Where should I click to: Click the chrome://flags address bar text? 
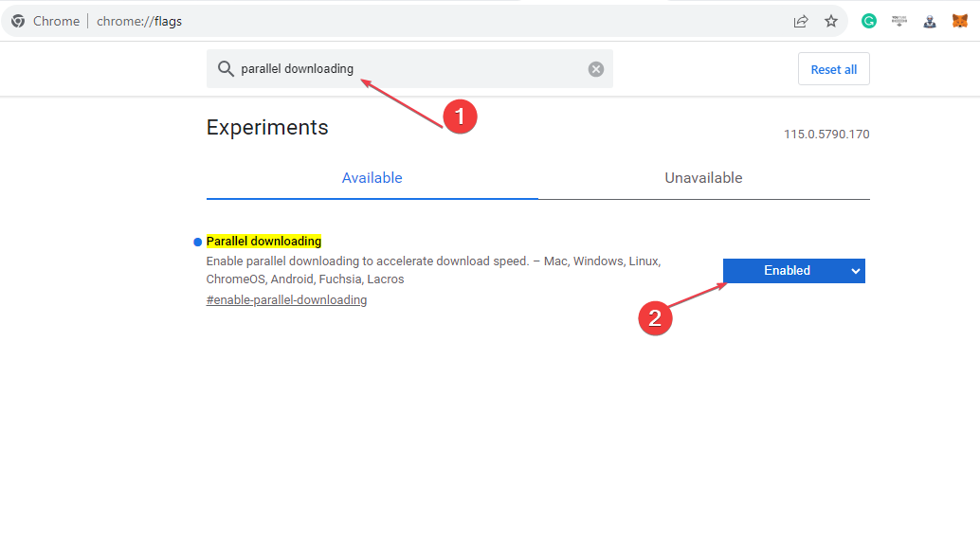click(139, 21)
